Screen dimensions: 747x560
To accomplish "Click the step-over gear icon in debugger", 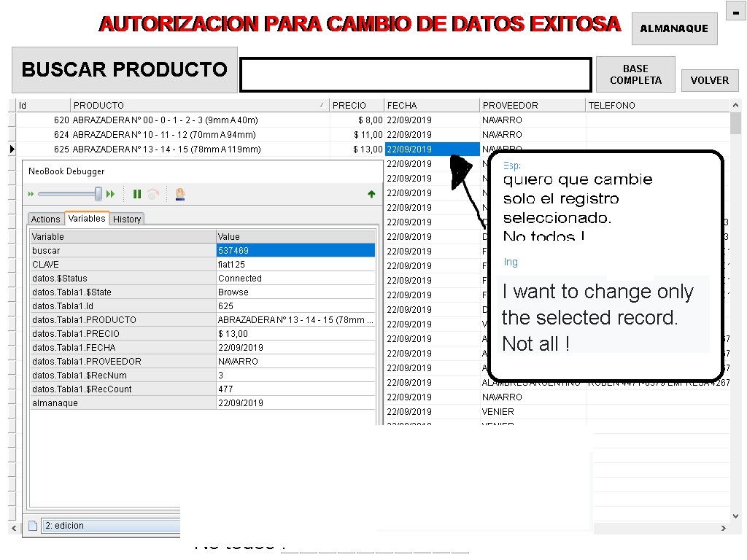I will click(153, 194).
